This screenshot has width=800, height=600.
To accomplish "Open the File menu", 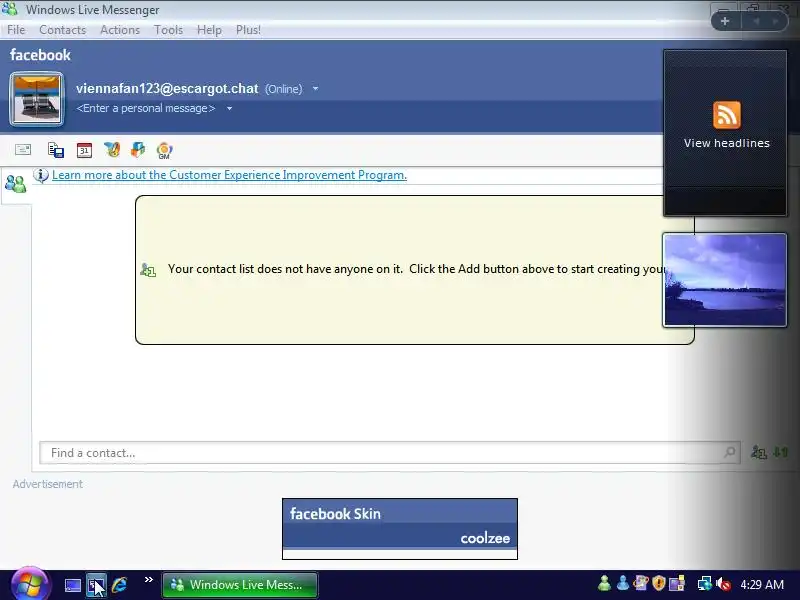I will 16,30.
